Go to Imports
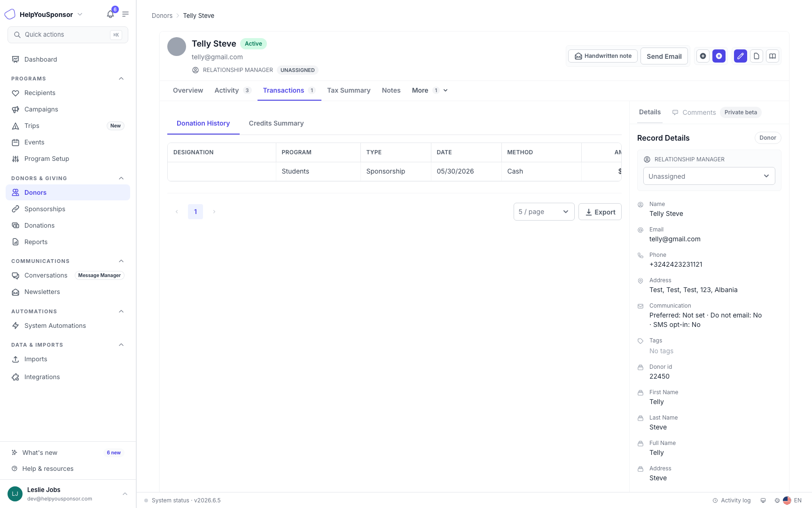 [68, 359]
